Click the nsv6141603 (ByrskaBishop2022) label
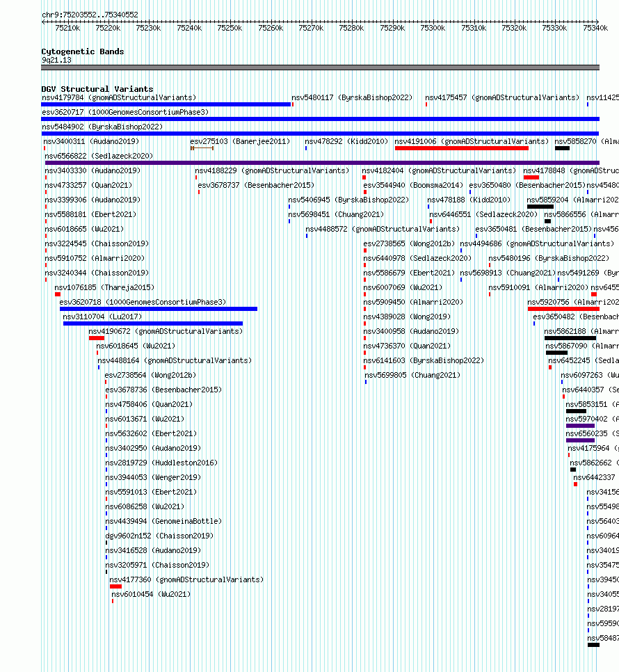Screen dimensions: 619x672 click(424, 360)
